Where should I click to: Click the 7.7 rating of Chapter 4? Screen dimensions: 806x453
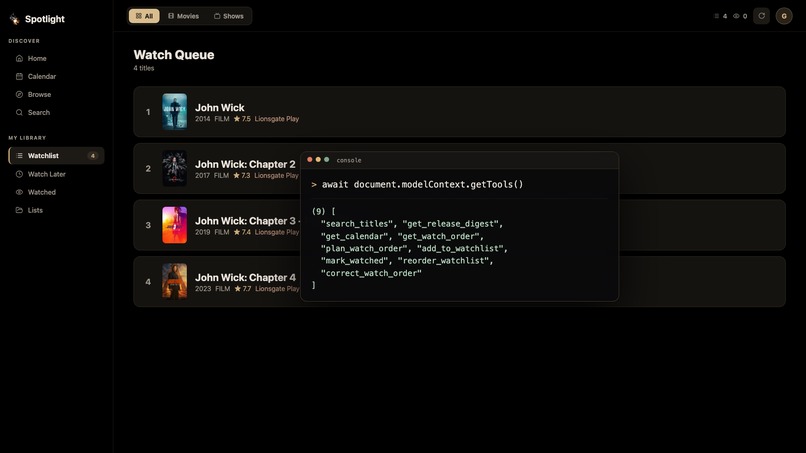243,288
